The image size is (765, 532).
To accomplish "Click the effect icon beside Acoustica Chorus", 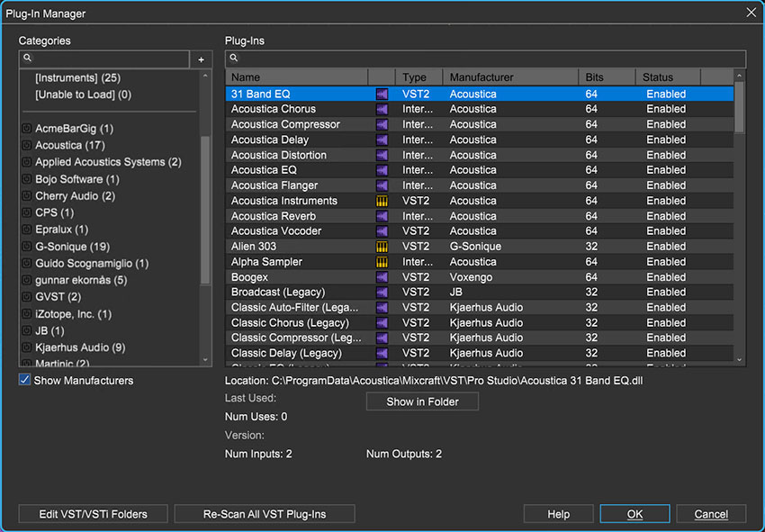I will point(382,109).
